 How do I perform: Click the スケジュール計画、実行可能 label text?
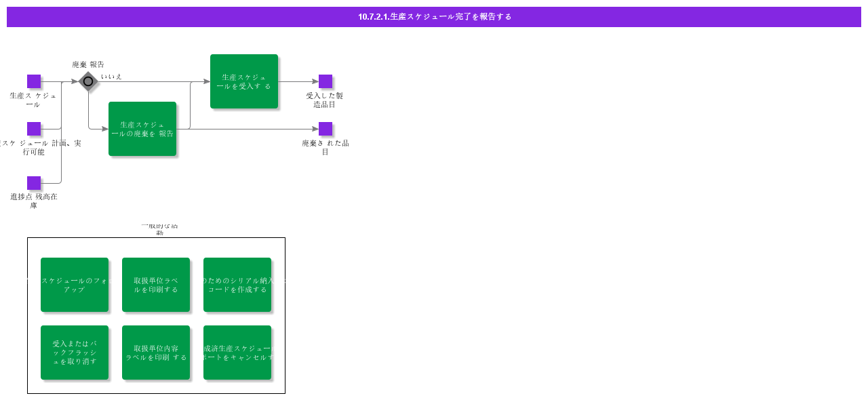coord(39,147)
